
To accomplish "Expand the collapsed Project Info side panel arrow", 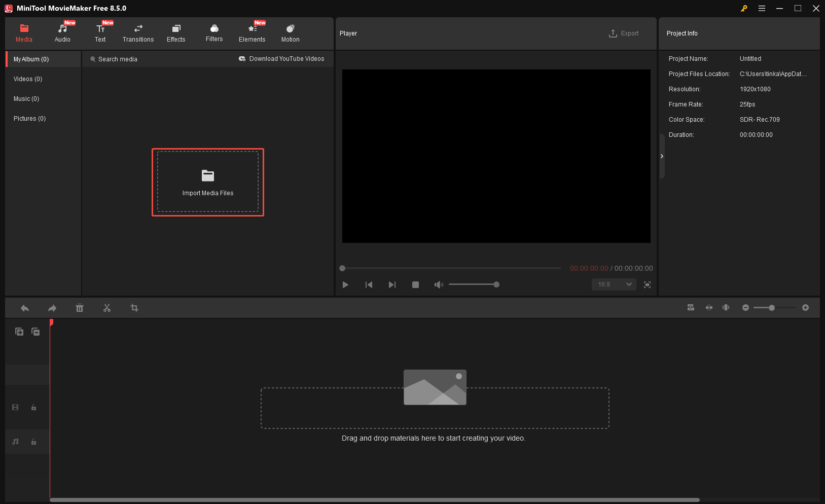I will click(x=662, y=156).
